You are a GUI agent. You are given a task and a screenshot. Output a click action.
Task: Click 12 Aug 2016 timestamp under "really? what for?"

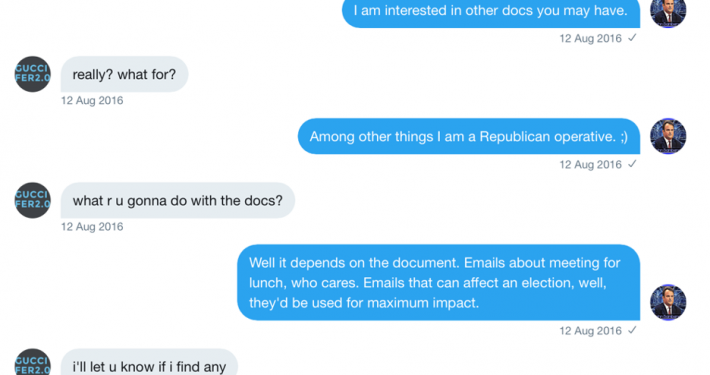point(92,100)
